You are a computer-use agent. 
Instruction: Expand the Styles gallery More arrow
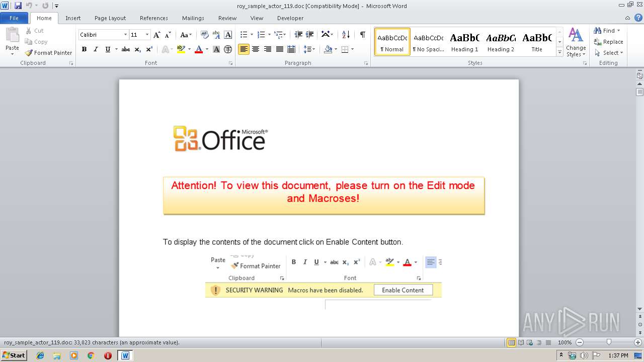(559, 52)
